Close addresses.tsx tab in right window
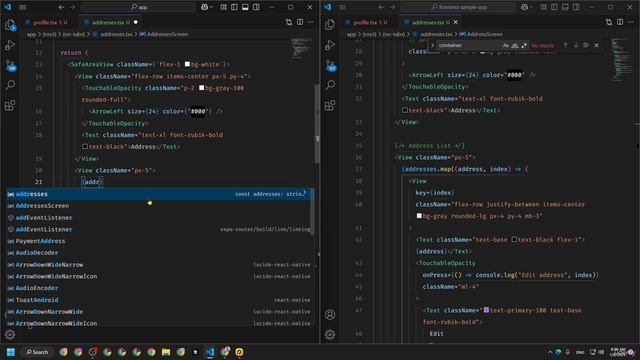640x360 pixels. (x=456, y=22)
